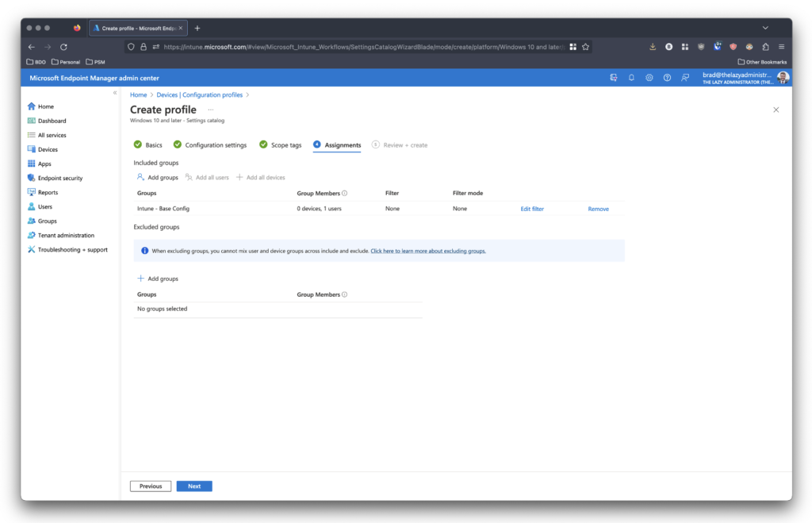Viewport: 812px width, 523px height.
Task: Select the Intune - Base Config group row
Action: (x=378, y=209)
